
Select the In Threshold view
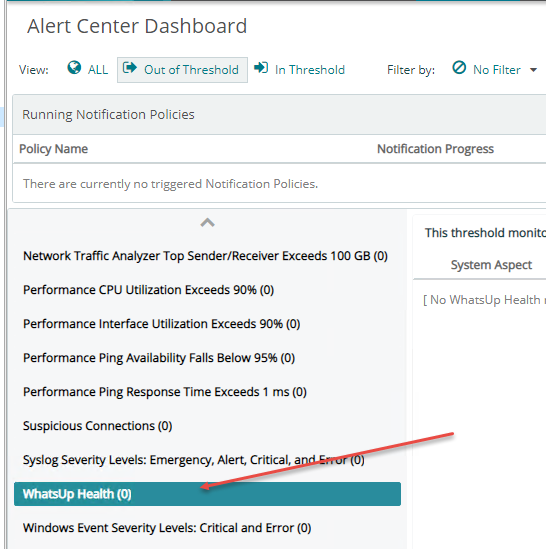pyautogui.click(x=310, y=70)
